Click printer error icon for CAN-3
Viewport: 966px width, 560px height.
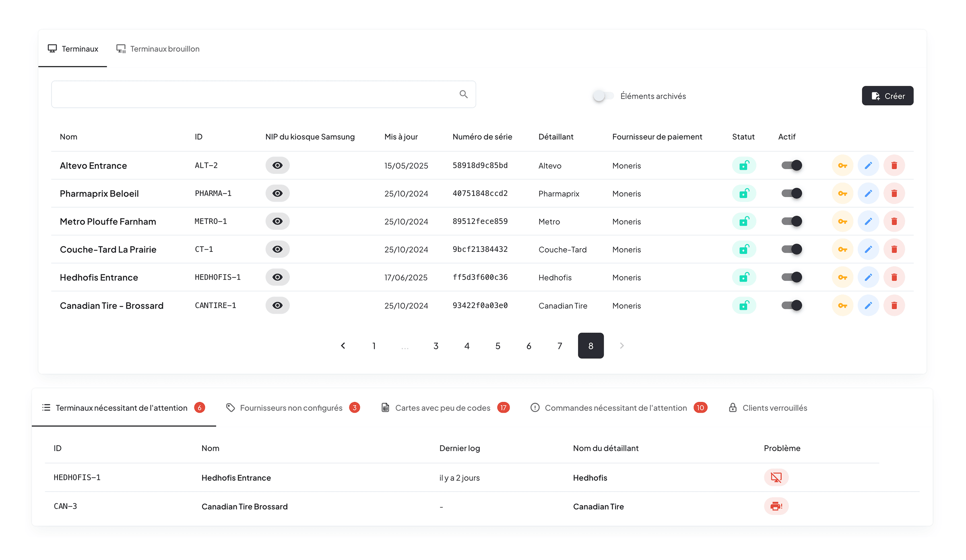click(x=776, y=506)
